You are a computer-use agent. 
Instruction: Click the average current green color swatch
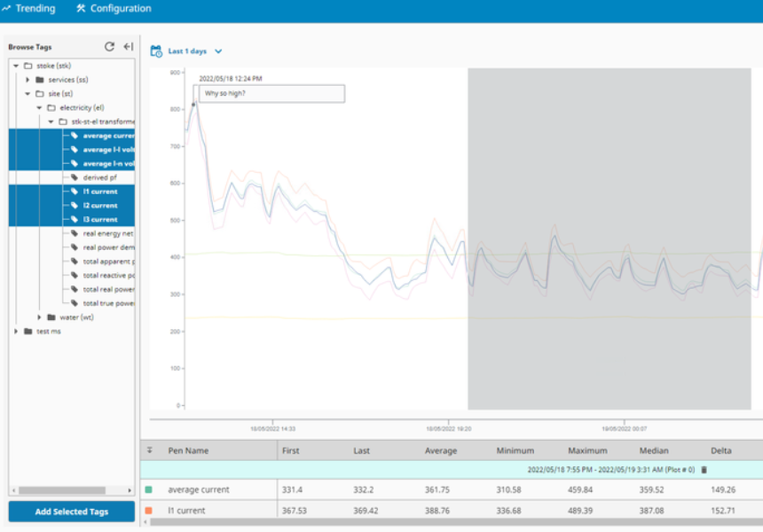point(149,489)
